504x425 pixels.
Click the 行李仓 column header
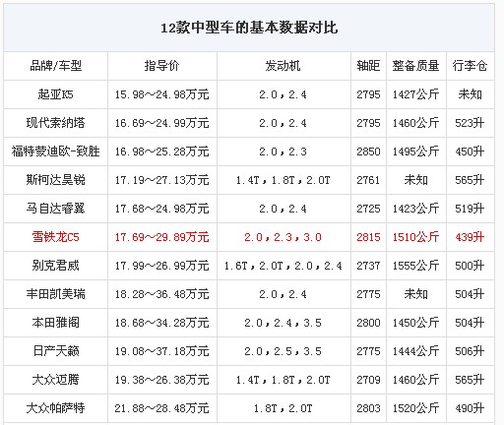[470, 66]
